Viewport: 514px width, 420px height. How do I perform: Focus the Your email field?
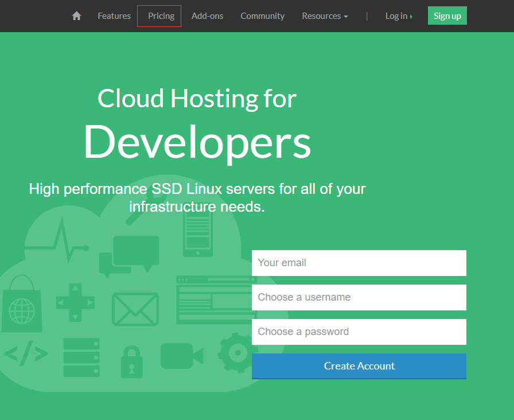click(x=359, y=263)
